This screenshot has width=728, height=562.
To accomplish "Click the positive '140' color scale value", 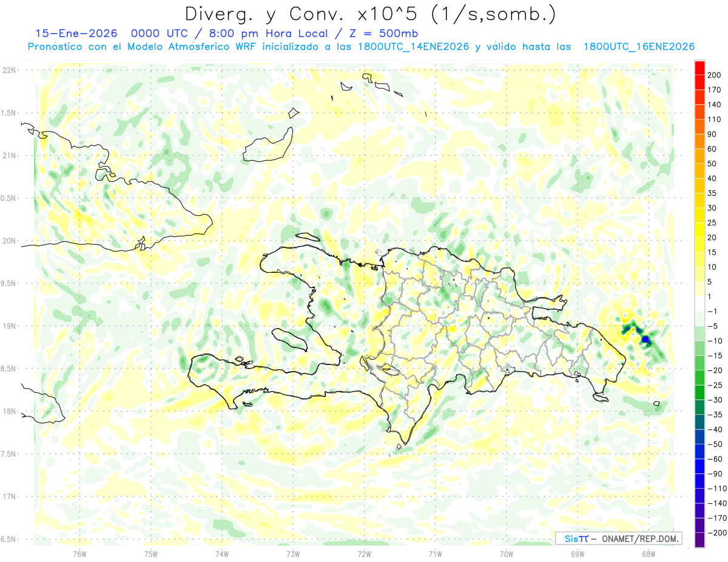I will (x=715, y=105).
